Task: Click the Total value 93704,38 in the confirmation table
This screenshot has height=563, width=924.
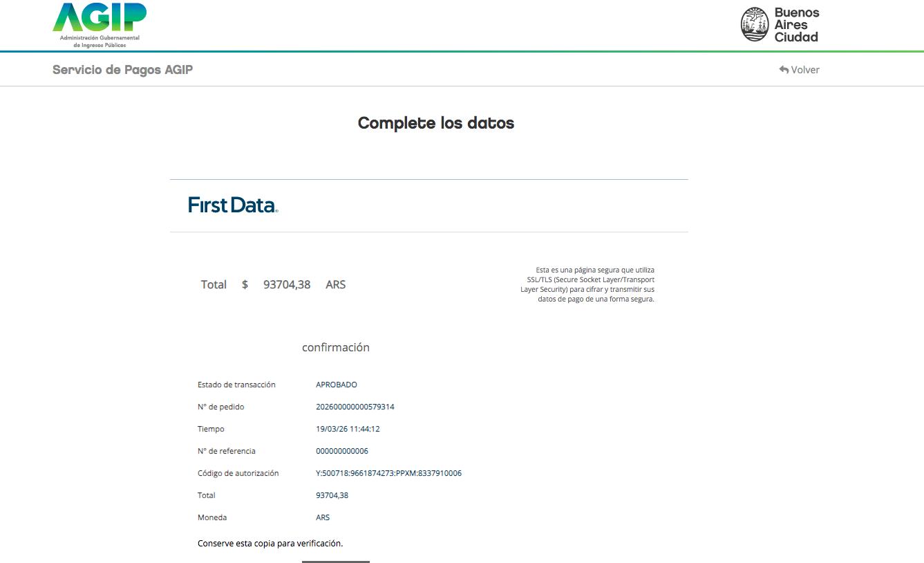Action: click(x=332, y=495)
